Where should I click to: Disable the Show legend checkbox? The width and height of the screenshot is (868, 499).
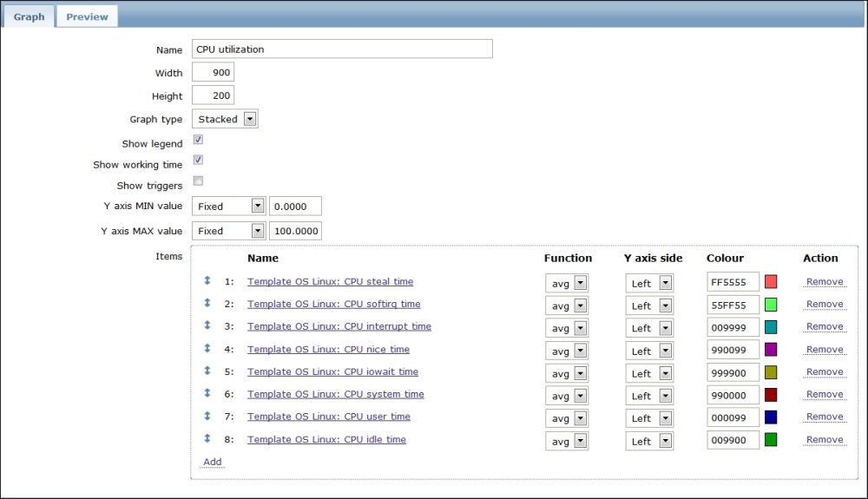tap(198, 140)
